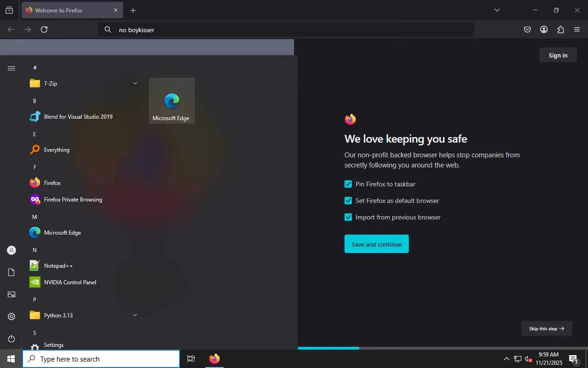Click the back arrow in Firefox toolbar
Image resolution: width=588 pixels, height=368 pixels.
pos(11,29)
